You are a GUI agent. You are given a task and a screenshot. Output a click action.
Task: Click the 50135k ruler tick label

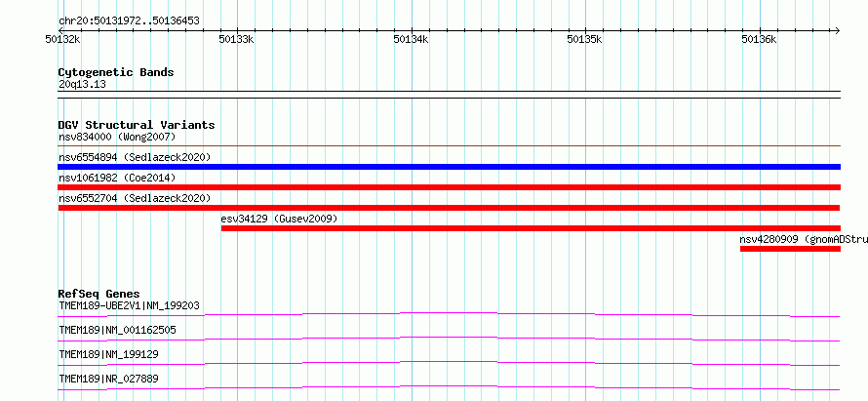click(x=584, y=39)
